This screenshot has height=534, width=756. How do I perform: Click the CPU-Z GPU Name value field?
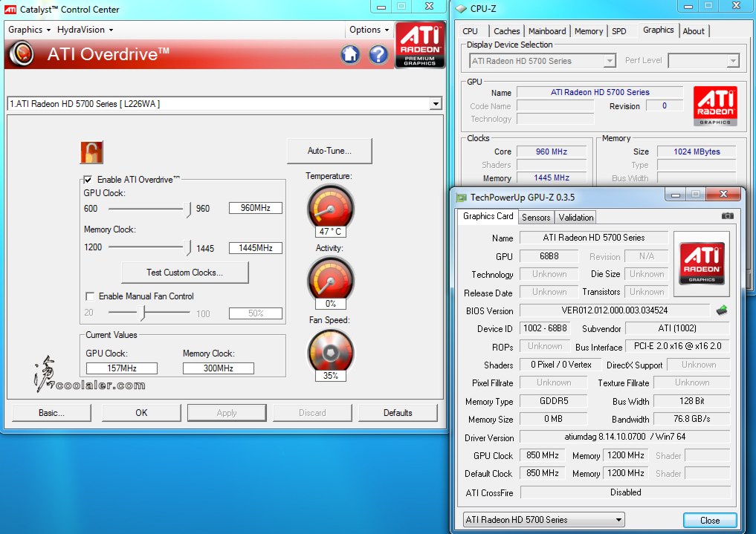[600, 92]
